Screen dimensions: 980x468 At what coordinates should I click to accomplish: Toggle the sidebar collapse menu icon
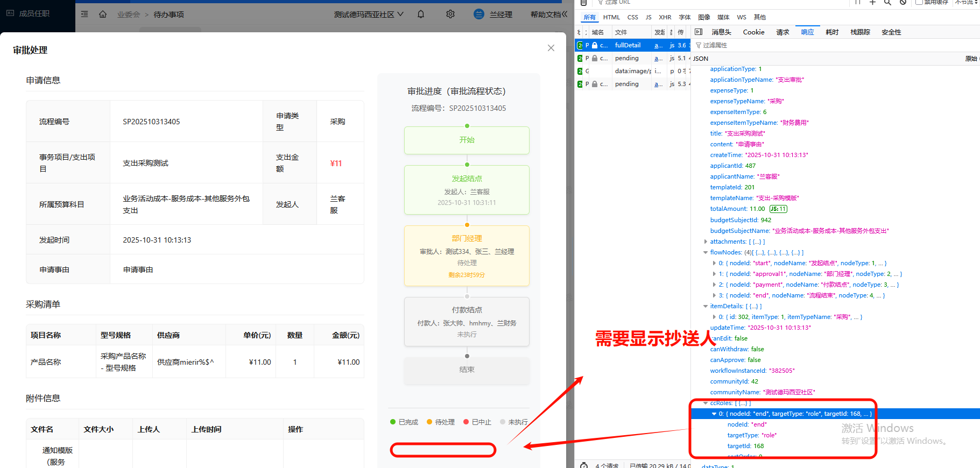coord(84,15)
